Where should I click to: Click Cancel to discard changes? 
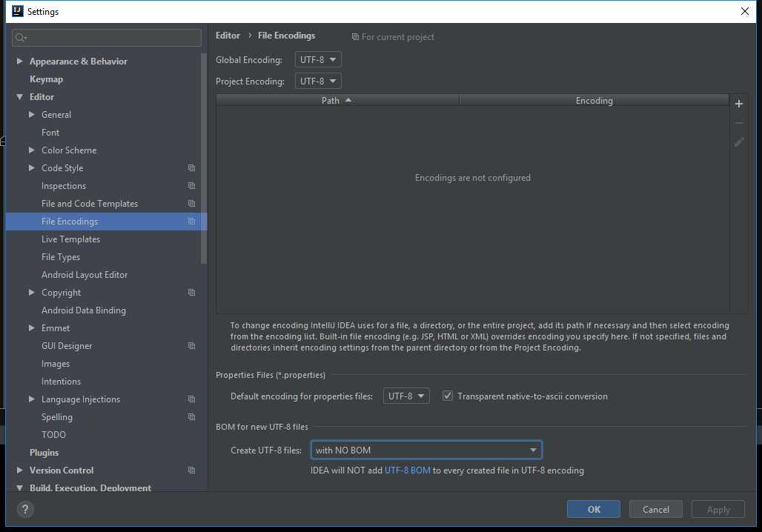point(655,509)
